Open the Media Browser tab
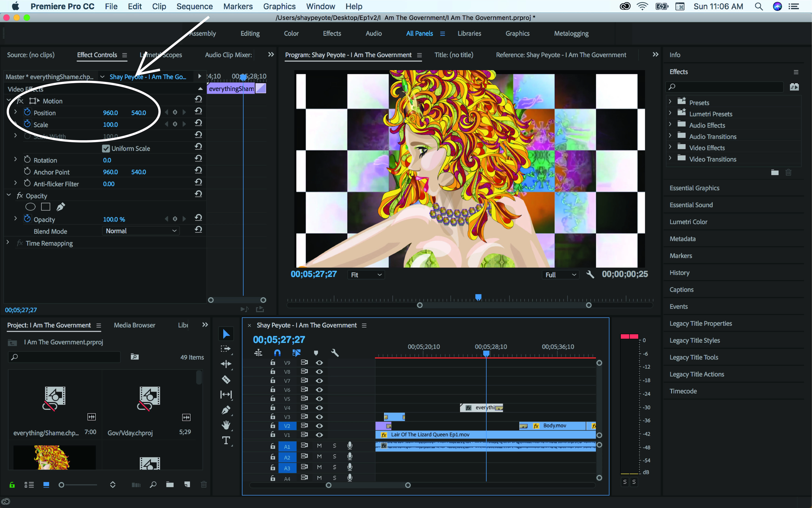The height and width of the screenshot is (508, 812). (x=135, y=325)
